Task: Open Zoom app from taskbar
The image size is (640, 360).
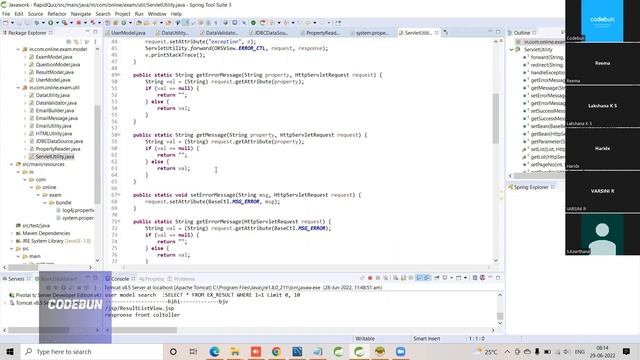Action: click(400, 351)
